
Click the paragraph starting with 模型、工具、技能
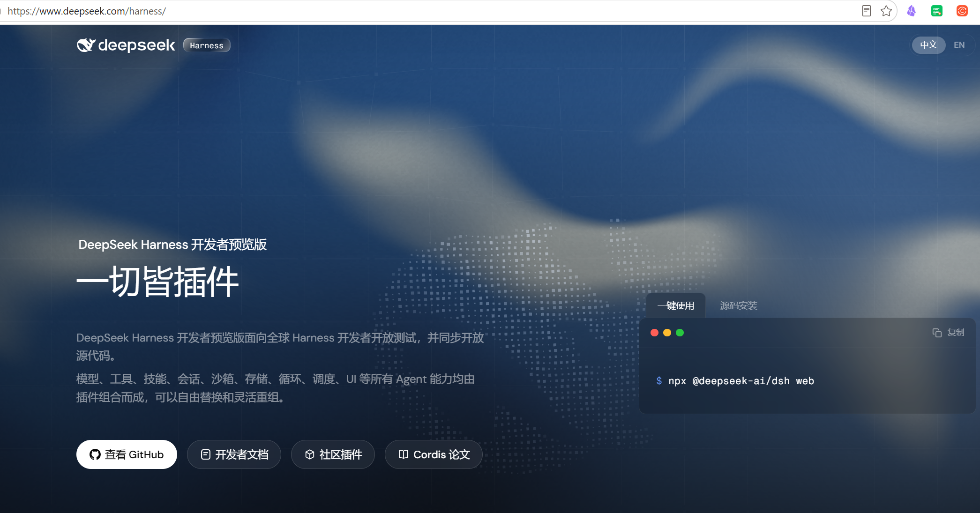[276, 388]
